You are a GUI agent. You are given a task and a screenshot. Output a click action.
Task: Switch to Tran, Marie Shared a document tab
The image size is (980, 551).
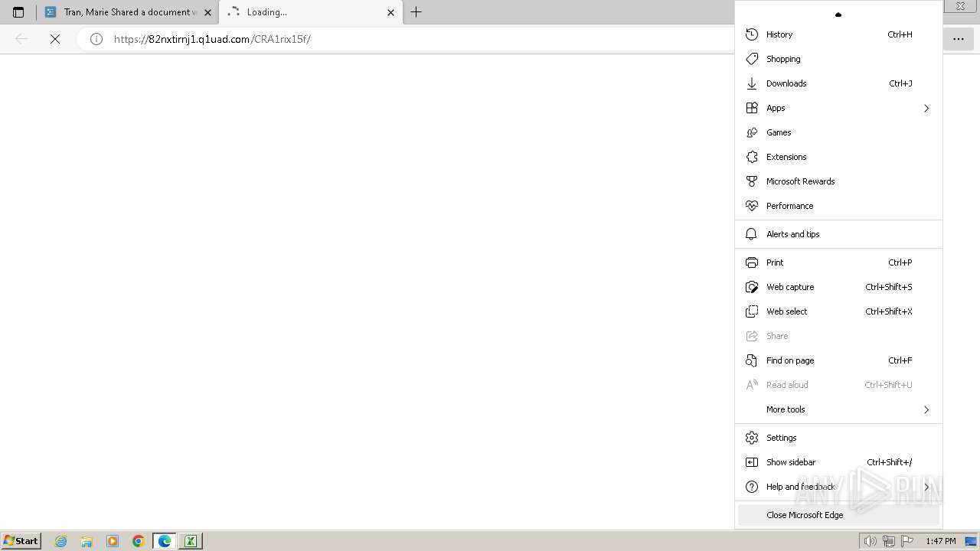[x=127, y=12]
